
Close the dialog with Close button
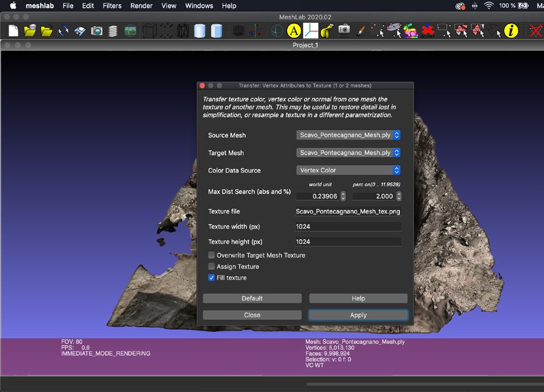[x=252, y=315]
